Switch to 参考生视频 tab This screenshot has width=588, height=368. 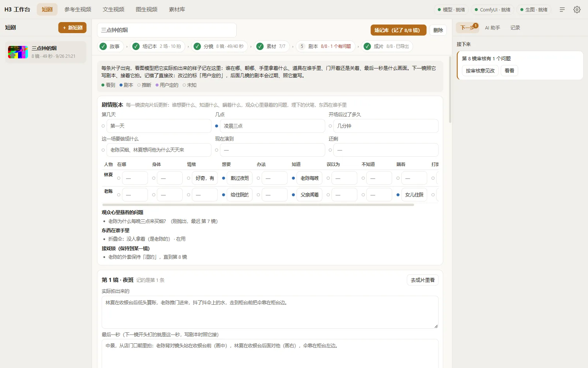pos(78,10)
